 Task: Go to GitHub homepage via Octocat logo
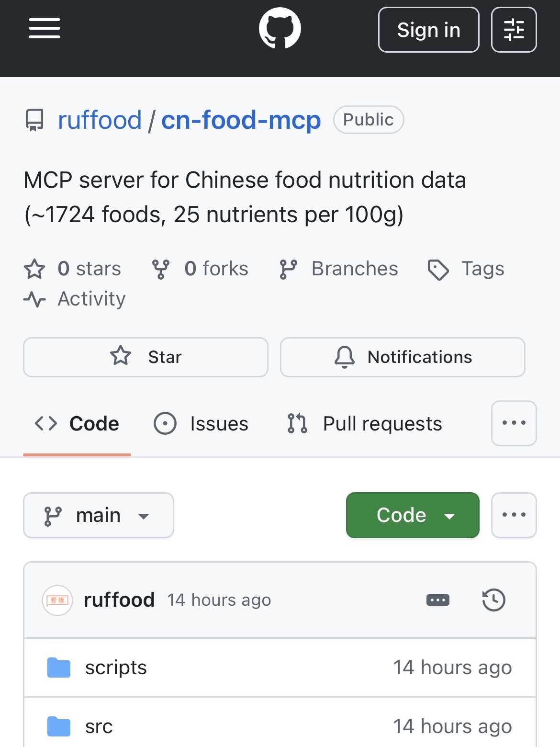[x=280, y=29]
